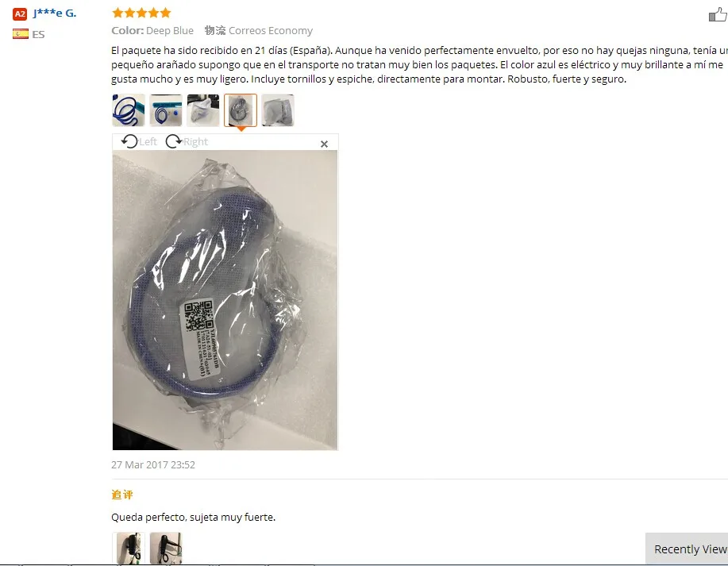
Task: Rotate image left with the counterclockwise arrow icon
Action: tap(129, 141)
